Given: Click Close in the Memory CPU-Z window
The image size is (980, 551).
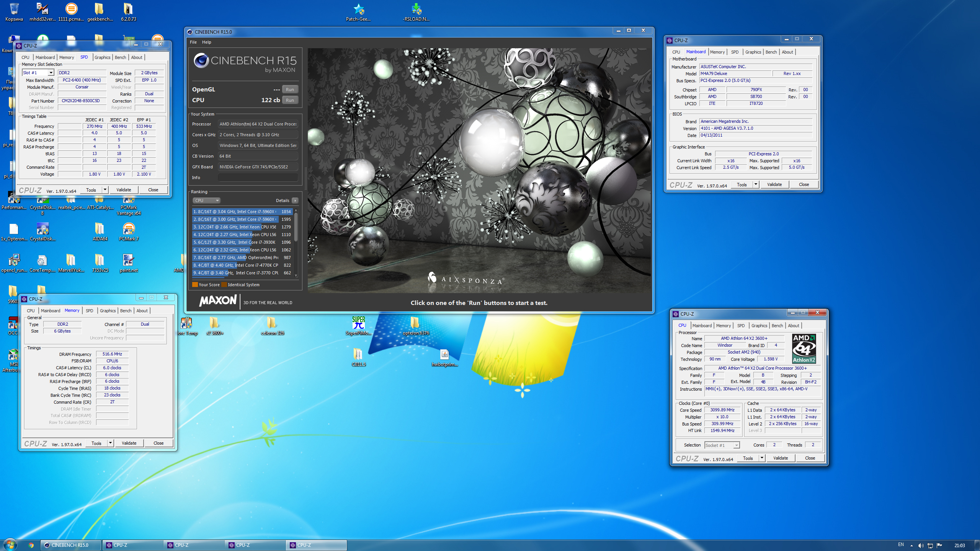Looking at the screenshot, I should 158,443.
